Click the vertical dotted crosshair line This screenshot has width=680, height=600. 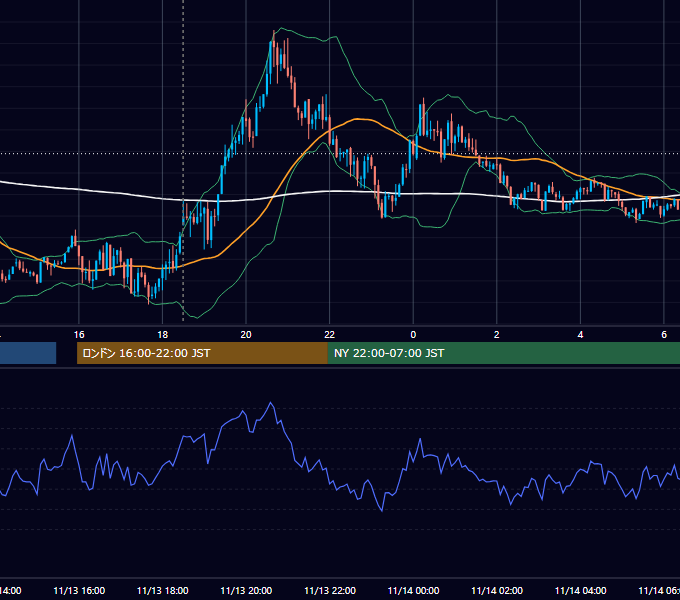(183, 160)
